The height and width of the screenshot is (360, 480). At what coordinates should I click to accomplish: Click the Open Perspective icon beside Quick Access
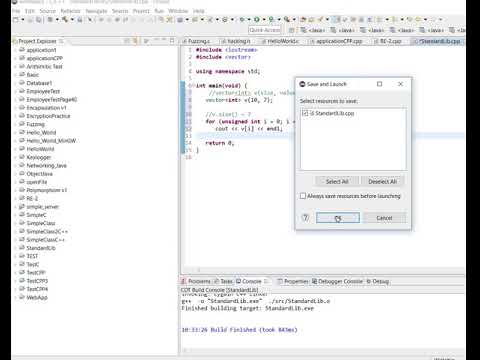click(x=291, y=30)
